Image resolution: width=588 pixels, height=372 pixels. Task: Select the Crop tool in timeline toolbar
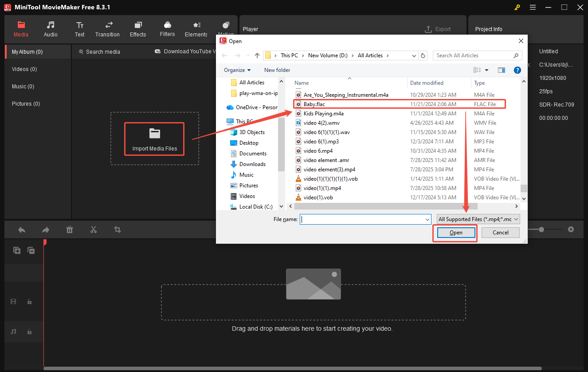[117, 230]
